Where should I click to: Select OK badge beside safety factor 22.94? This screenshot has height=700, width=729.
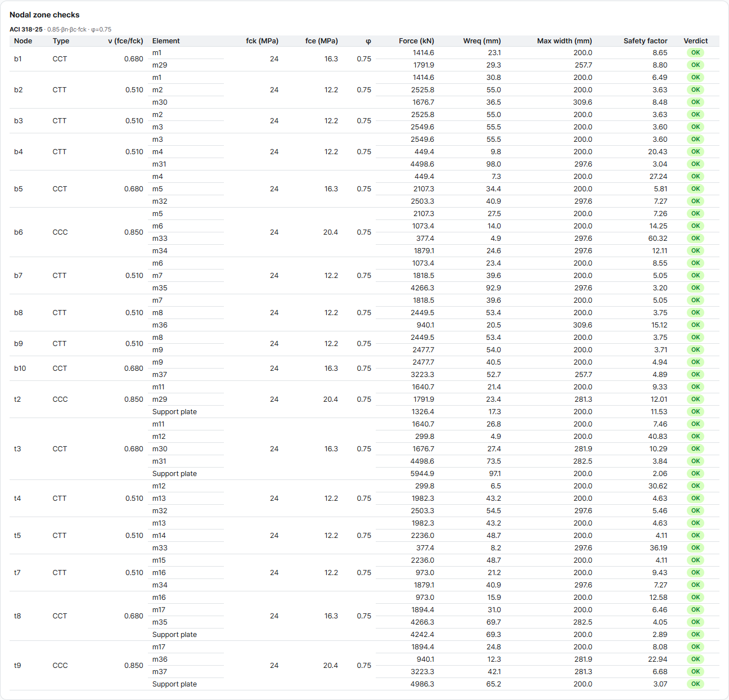(x=696, y=659)
